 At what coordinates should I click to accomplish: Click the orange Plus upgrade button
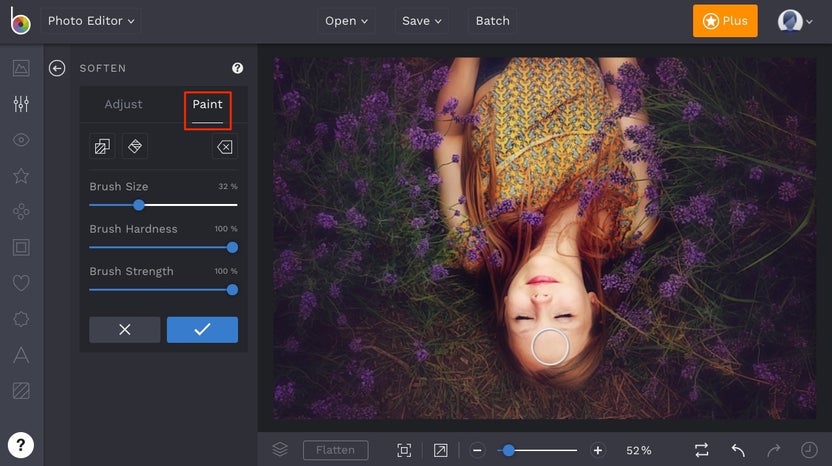tap(725, 21)
